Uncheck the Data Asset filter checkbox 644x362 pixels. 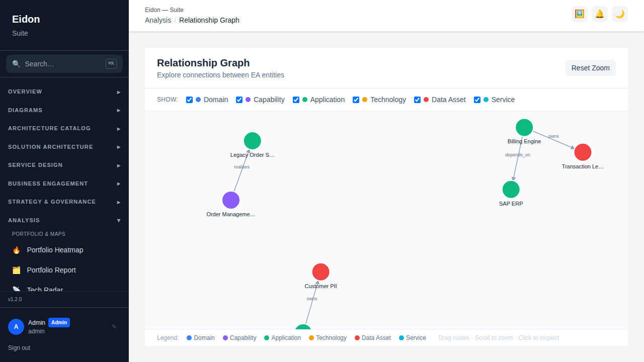pos(417,100)
